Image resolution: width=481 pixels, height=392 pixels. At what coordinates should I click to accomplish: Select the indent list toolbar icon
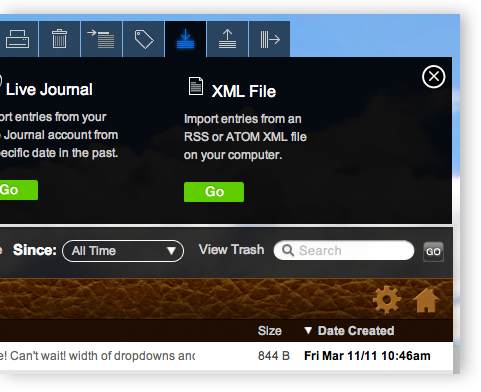pyautogui.click(x=101, y=39)
